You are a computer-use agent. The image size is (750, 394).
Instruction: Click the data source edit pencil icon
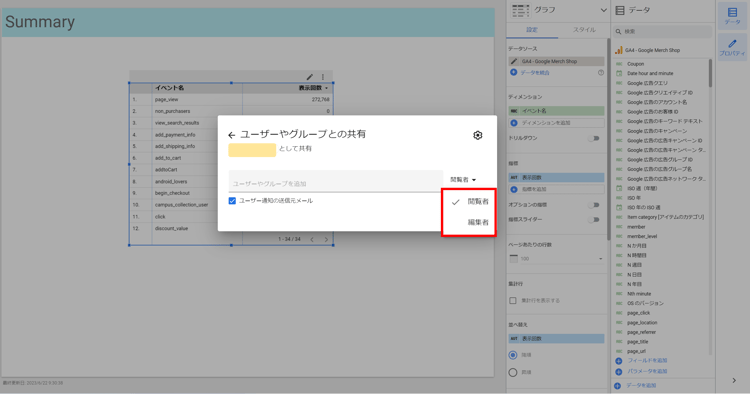coord(514,61)
